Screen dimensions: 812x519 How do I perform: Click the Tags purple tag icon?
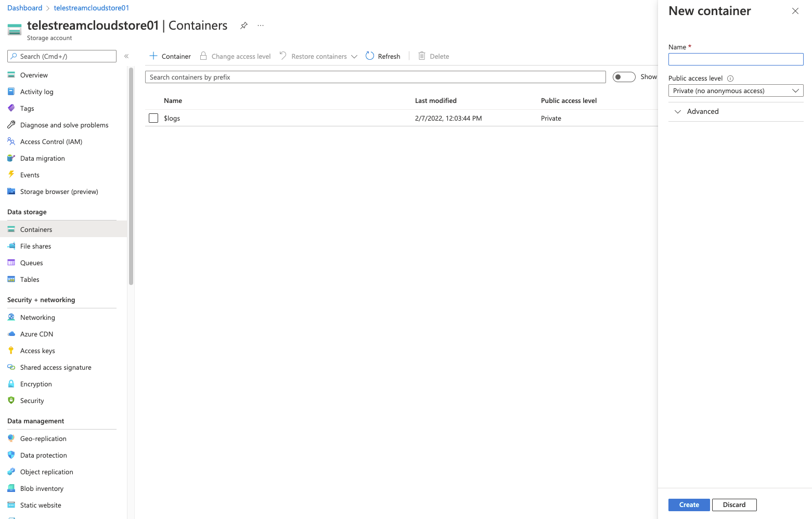point(11,108)
